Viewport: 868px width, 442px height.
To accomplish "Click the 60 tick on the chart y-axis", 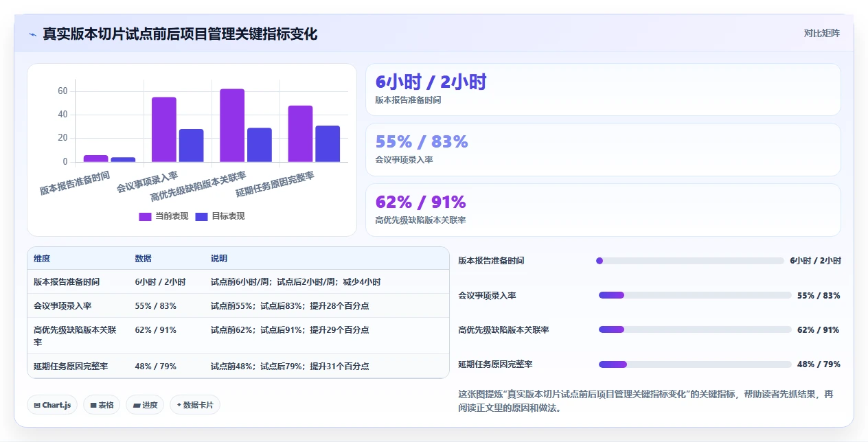I will 62,91.
